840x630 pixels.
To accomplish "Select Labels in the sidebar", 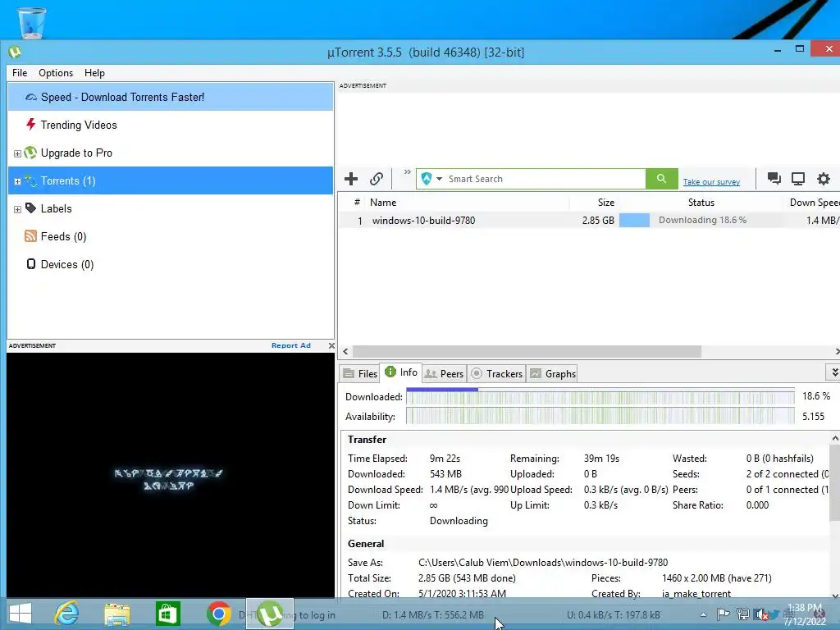I will click(x=57, y=208).
